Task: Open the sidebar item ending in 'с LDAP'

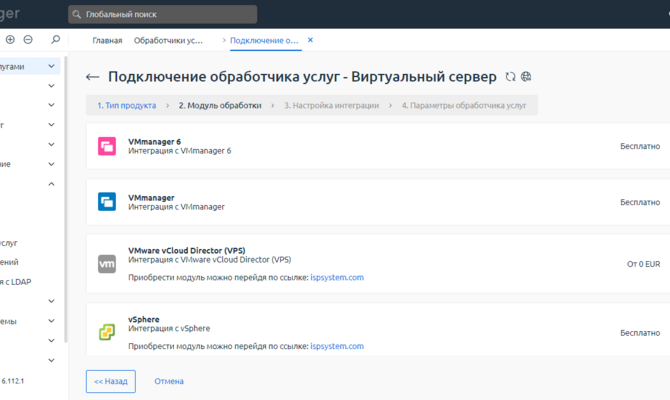Action: click(x=15, y=282)
